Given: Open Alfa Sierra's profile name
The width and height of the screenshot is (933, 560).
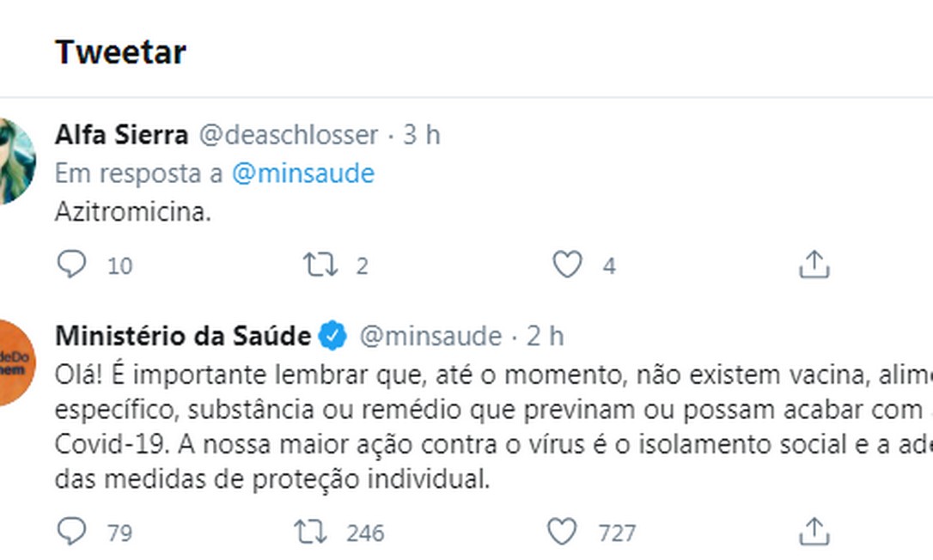Looking at the screenshot, I should (121, 135).
